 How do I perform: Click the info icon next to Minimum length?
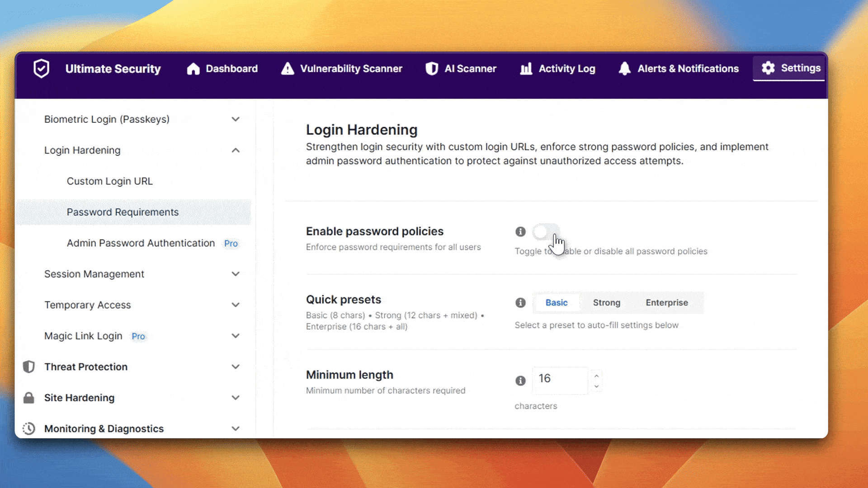coord(520,380)
